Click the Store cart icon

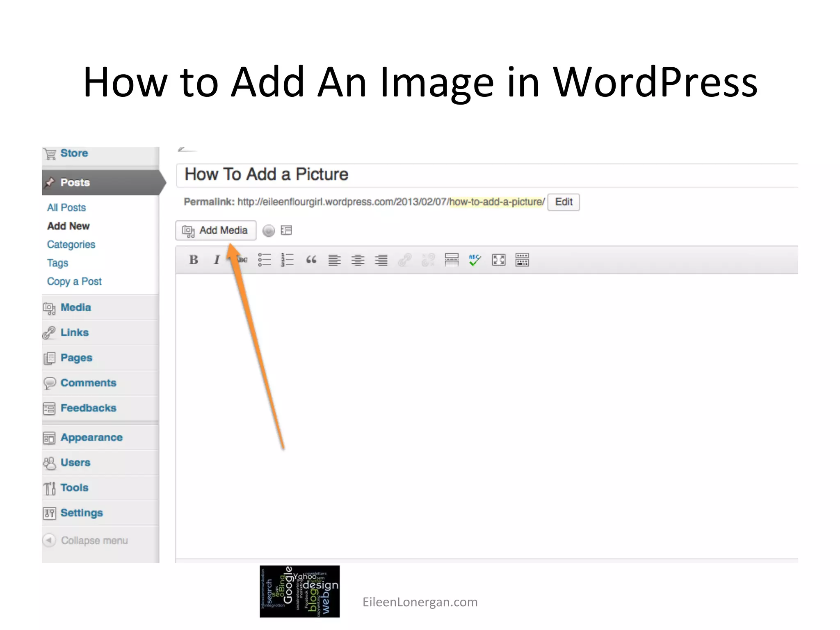point(50,154)
